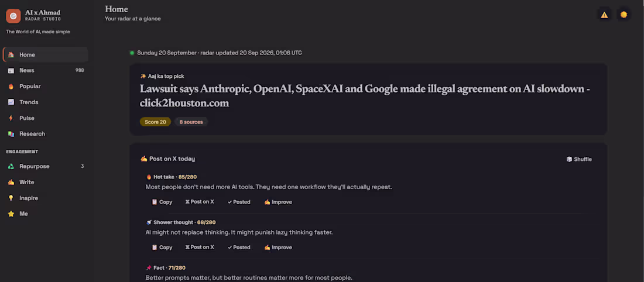This screenshot has width=644, height=282.
Task: Go to the Popular page
Action: pos(45,86)
